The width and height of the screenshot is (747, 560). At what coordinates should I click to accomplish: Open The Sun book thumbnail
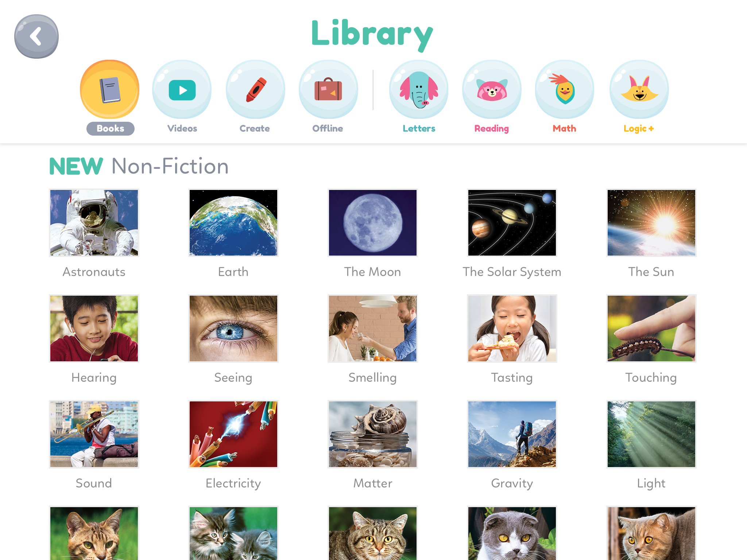click(x=651, y=223)
